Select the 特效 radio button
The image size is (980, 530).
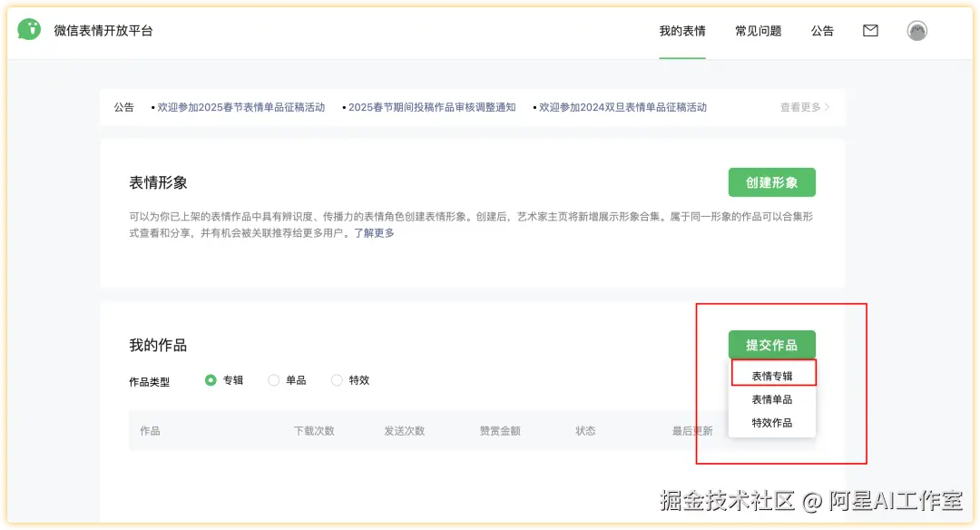click(337, 380)
